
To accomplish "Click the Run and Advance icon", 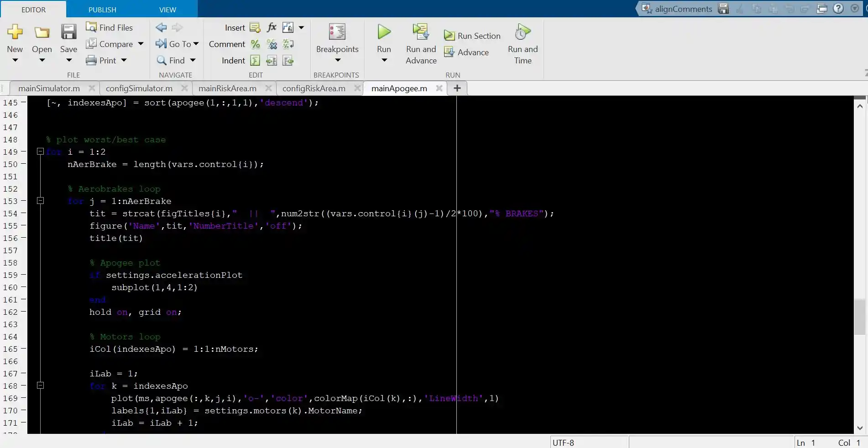I will [421, 32].
